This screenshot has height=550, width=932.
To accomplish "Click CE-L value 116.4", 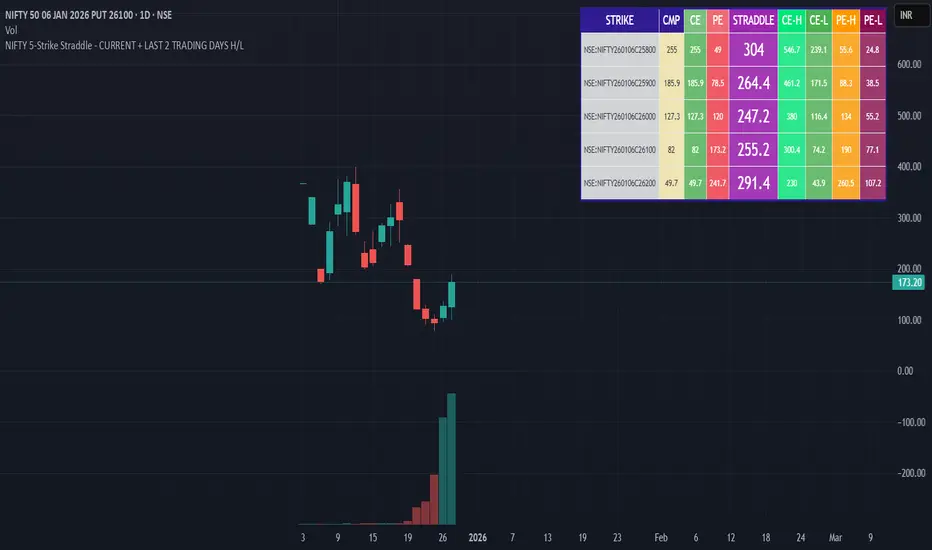I will (x=818, y=116).
